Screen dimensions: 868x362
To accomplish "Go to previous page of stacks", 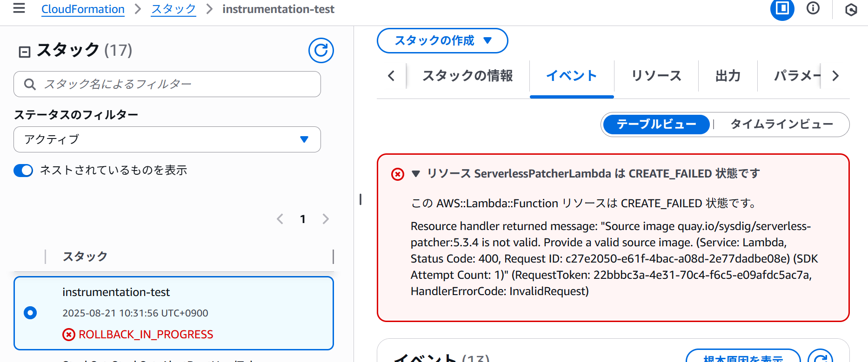I will coord(280,219).
